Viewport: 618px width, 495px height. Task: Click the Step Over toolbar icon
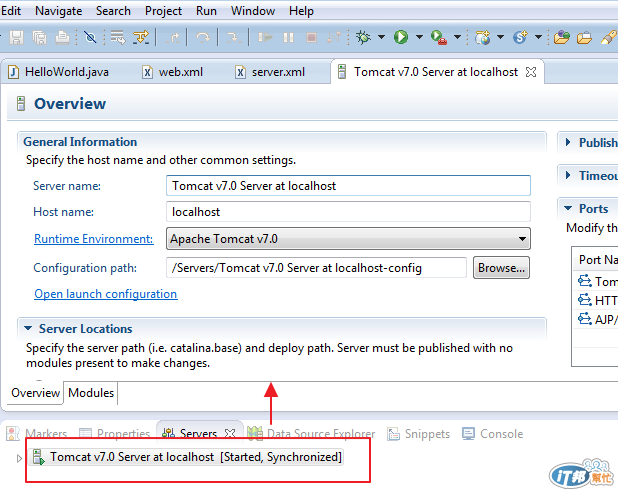coord(203,37)
